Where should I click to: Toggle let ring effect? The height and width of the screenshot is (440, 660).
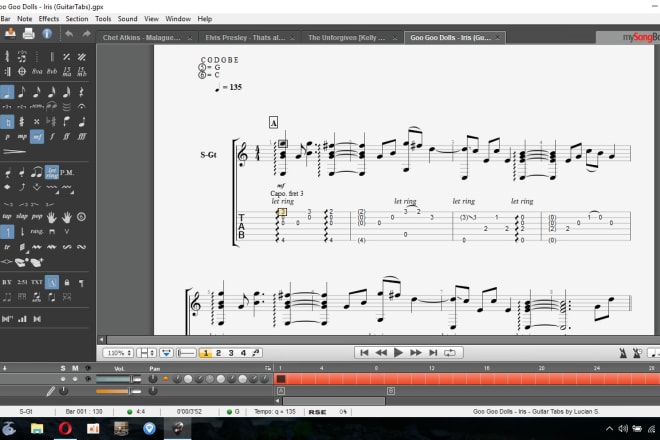point(52,172)
